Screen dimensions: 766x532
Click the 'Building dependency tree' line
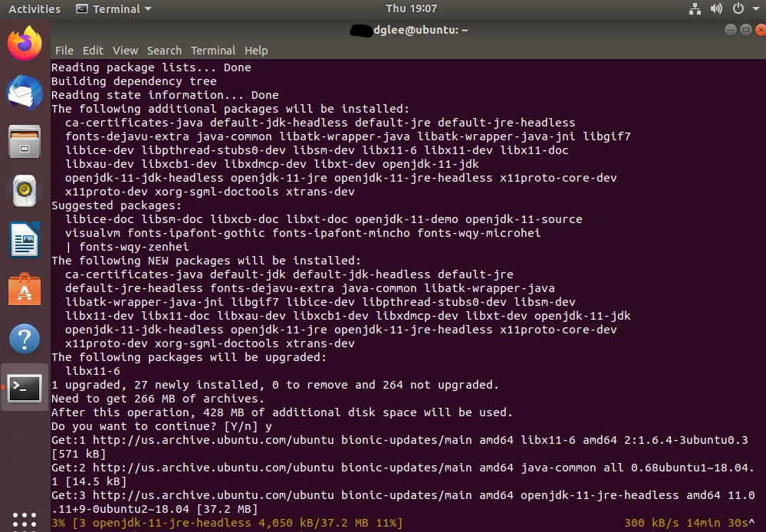(x=134, y=81)
